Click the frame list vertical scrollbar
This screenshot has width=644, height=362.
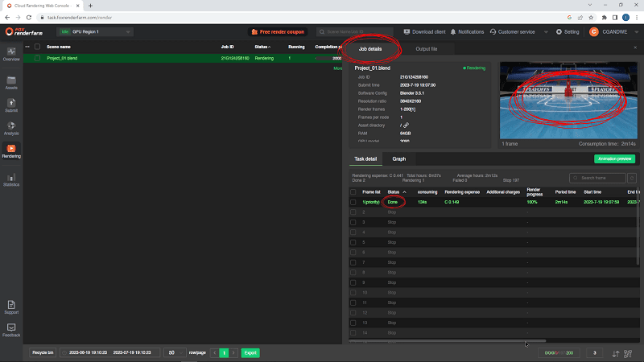coord(638,226)
